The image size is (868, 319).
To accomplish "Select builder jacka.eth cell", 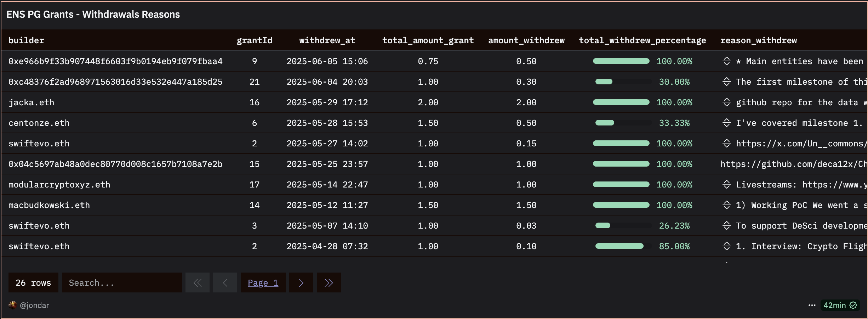I will [x=31, y=102].
